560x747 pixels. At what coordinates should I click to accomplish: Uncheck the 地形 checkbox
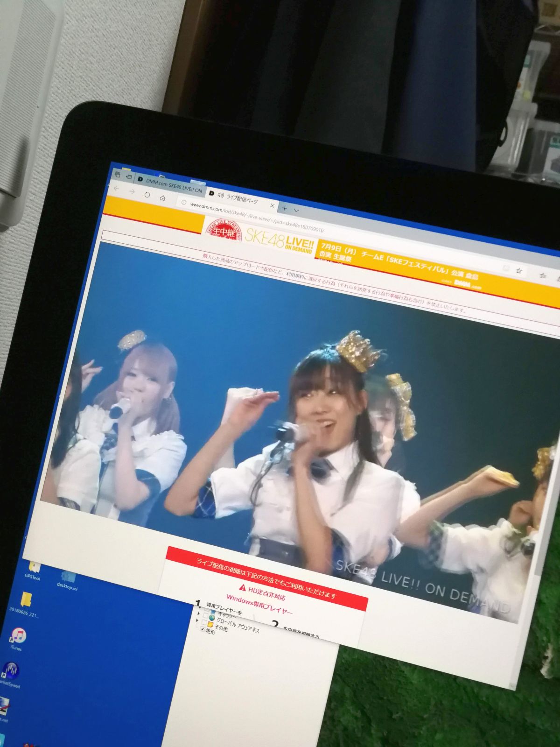(203, 629)
